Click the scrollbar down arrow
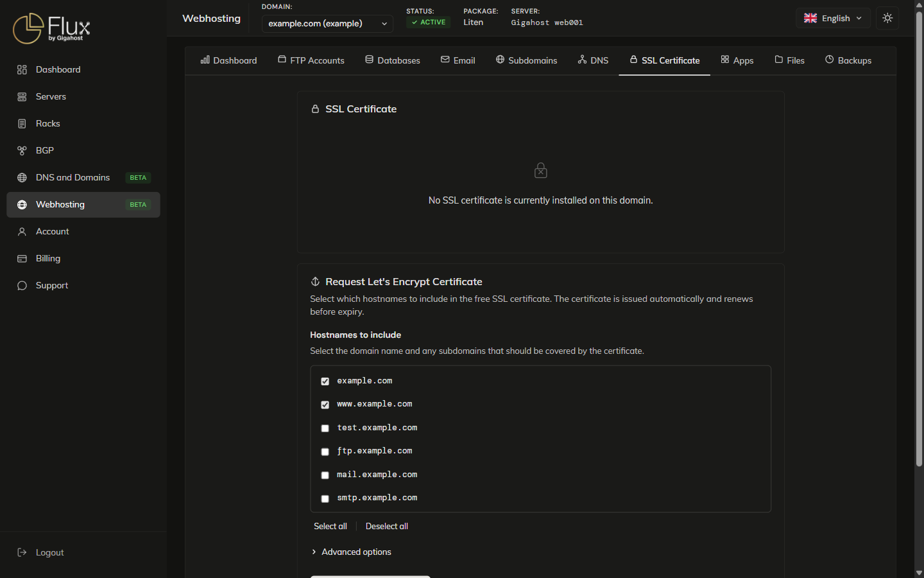Screen dimensions: 924x578 coord(919,572)
